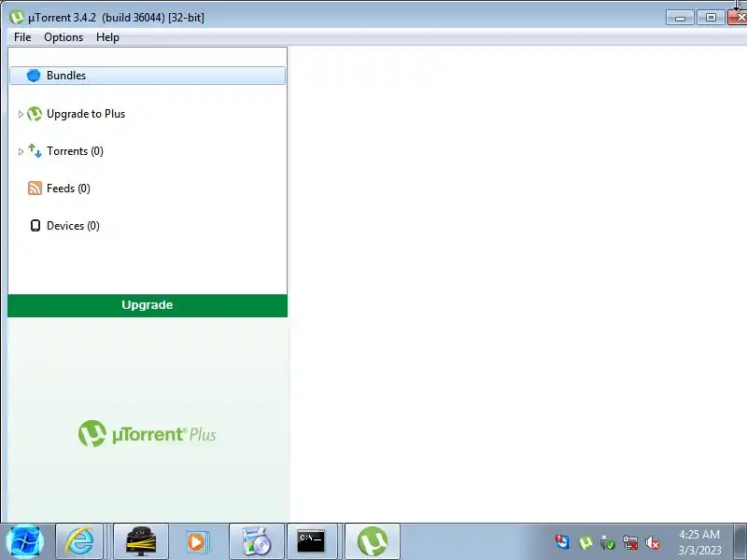Switch to the Command Prompt taskbar window
Viewport: 747px width, 560px height.
[x=312, y=541]
